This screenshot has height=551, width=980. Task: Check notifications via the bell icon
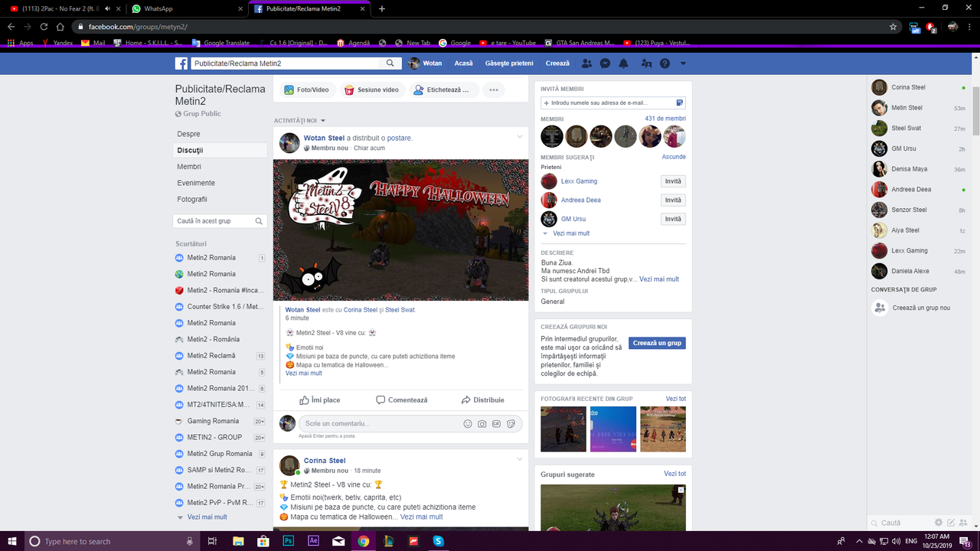pyautogui.click(x=623, y=63)
